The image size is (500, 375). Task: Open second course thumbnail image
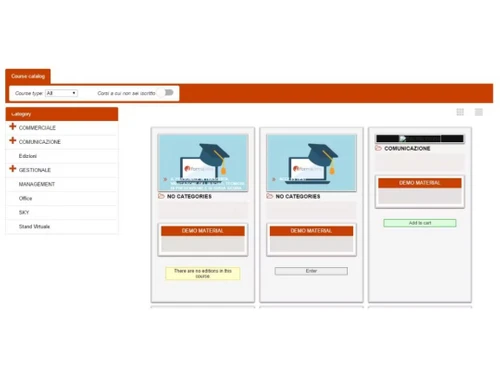[x=311, y=163]
